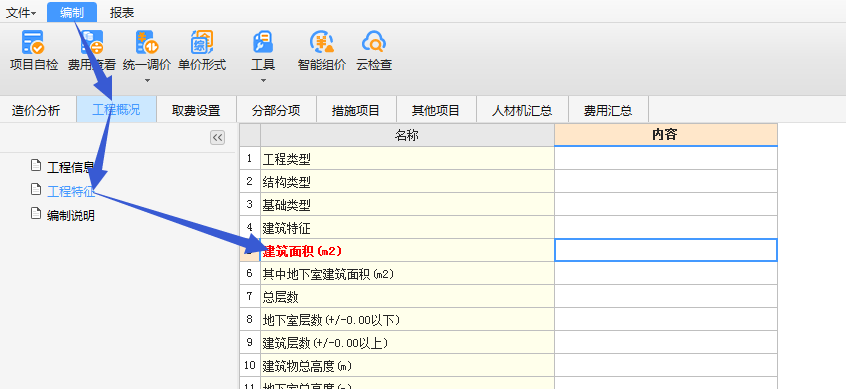
Task: Select 其中地下室建筑面积(m2) name cell
Action: click(x=407, y=274)
